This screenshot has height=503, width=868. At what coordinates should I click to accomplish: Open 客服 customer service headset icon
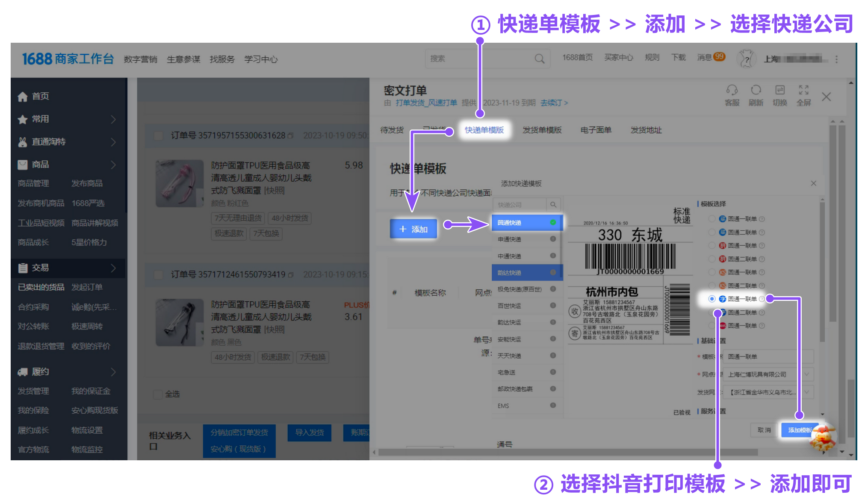732,90
